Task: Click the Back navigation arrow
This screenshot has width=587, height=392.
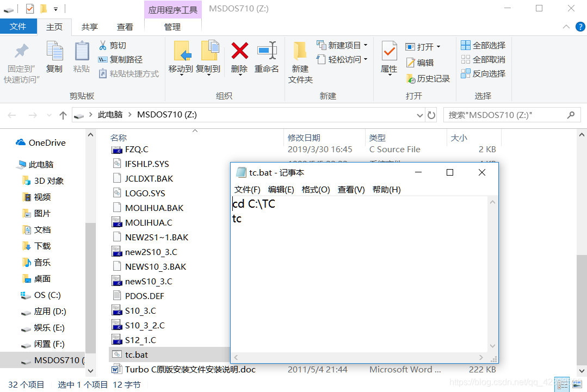Action: (x=11, y=115)
